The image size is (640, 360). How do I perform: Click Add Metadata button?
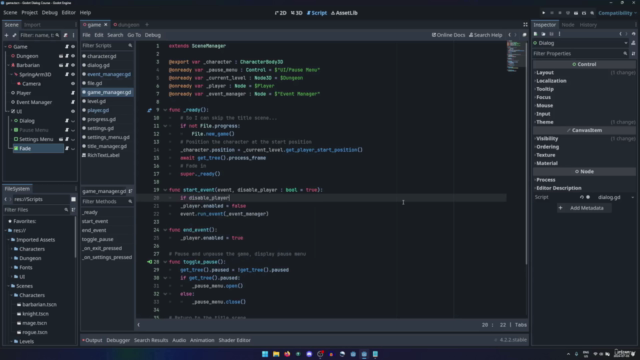pos(584,208)
